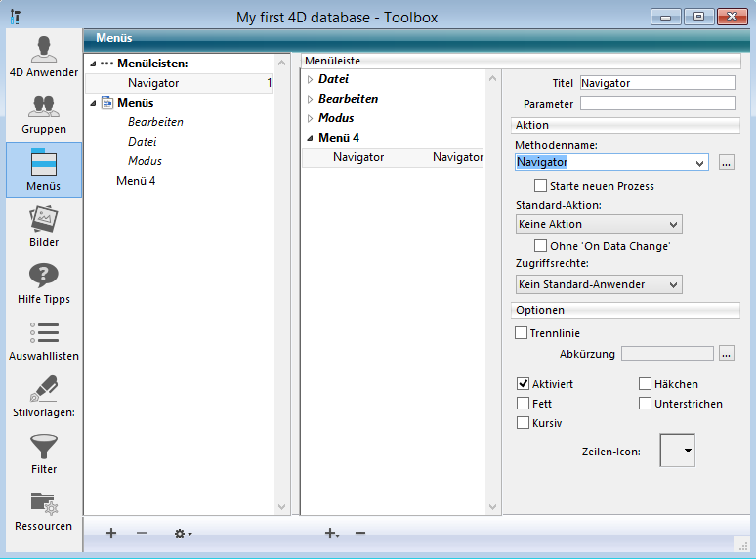
Task: Open Stilvorlagen style sheets
Action: 43,396
